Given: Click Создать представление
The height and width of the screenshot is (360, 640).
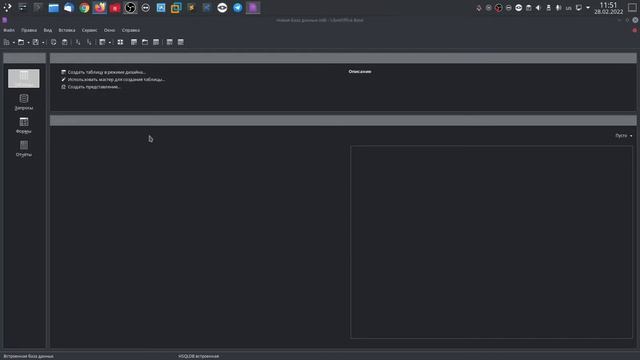Looking at the screenshot, I should click(x=94, y=87).
